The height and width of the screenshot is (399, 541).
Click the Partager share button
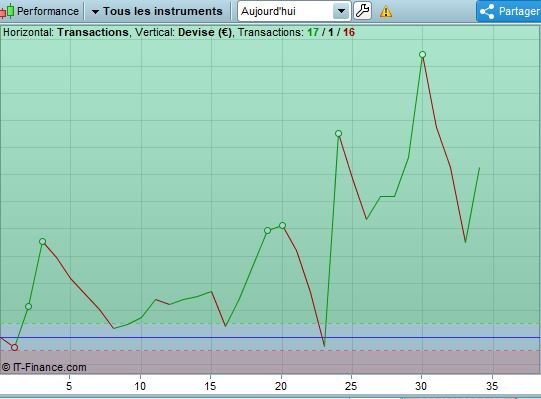coord(509,11)
